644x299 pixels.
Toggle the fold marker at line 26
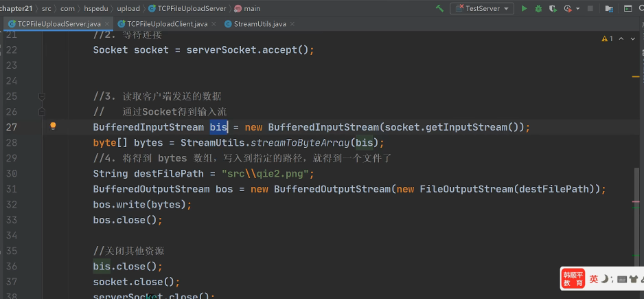41,111
